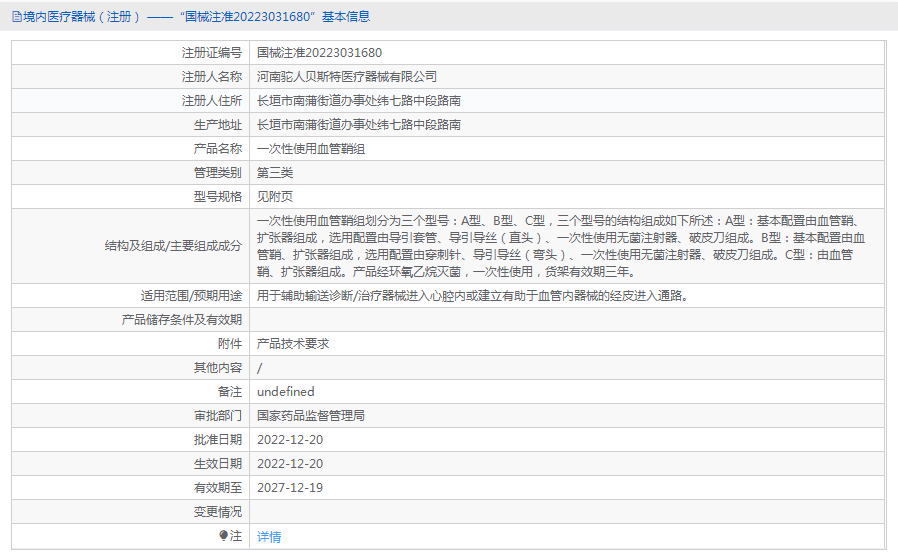Click the 变更情况 label

[218, 512]
